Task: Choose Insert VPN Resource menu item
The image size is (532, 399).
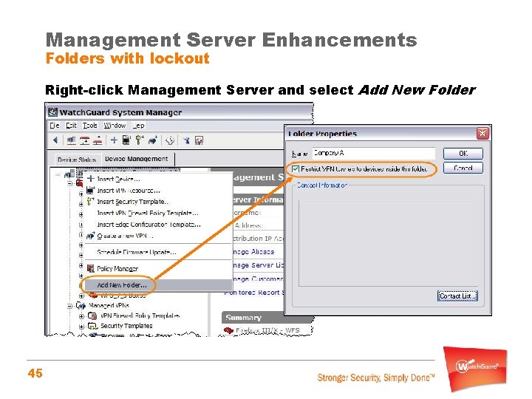Action: tap(158, 191)
